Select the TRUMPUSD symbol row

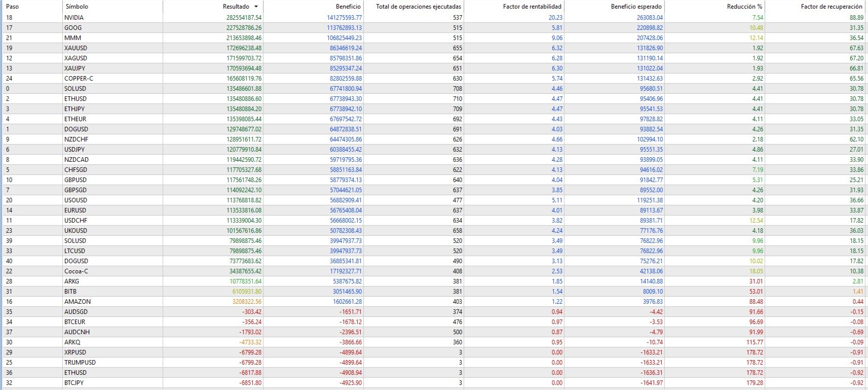[x=434, y=362]
